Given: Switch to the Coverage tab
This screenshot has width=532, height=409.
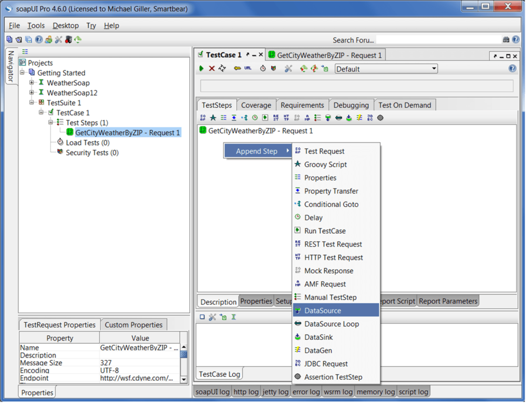Looking at the screenshot, I should coord(256,105).
